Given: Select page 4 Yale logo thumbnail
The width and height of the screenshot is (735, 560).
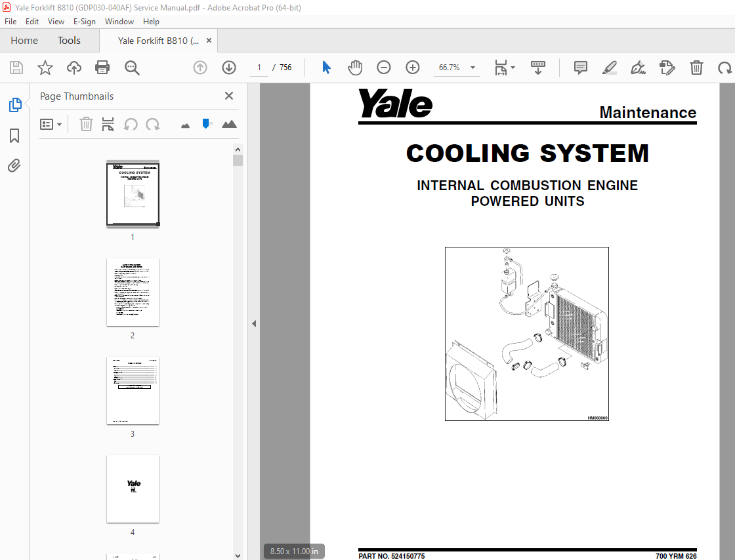Looking at the screenshot, I should 133,489.
